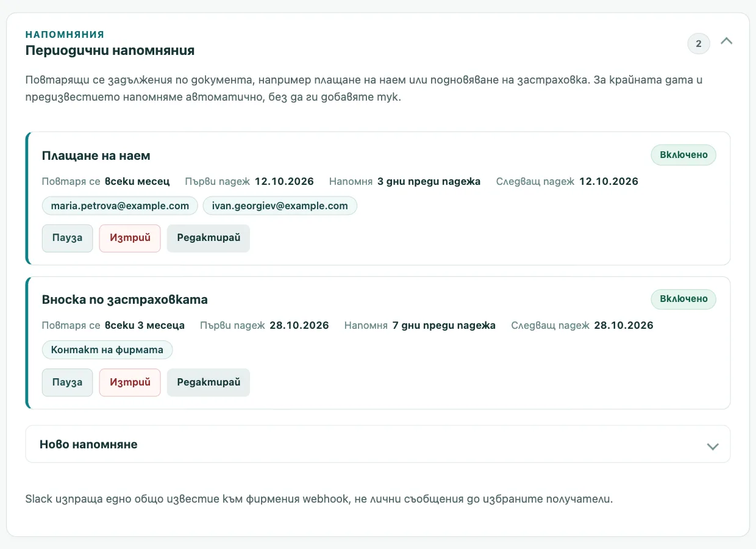Click the всеки 3 месеца repeat value
Image resolution: width=756 pixels, height=549 pixels.
144,325
